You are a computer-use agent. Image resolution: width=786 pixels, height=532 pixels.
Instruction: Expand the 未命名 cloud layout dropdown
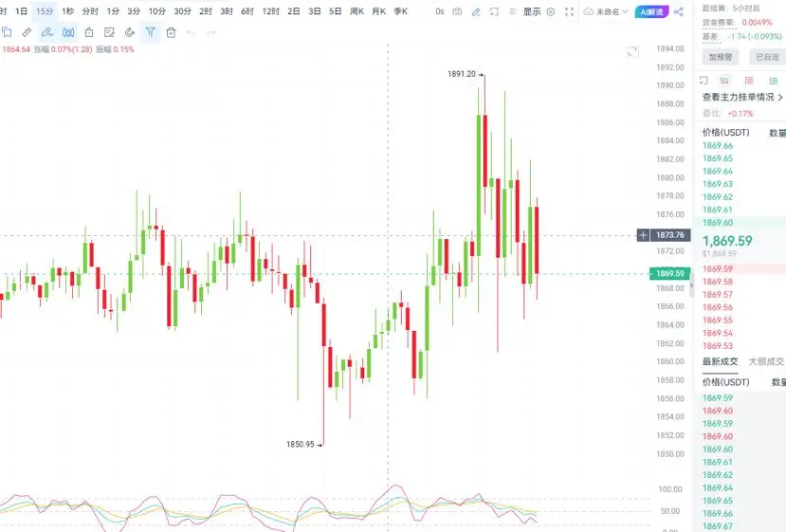point(606,11)
